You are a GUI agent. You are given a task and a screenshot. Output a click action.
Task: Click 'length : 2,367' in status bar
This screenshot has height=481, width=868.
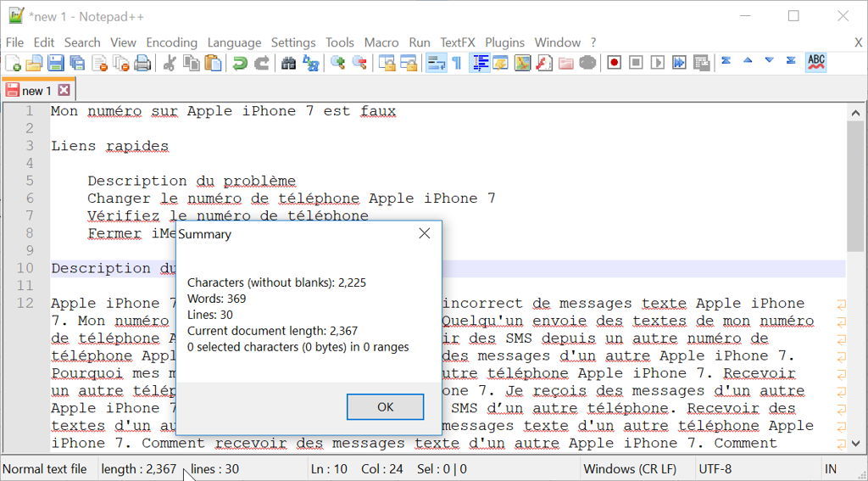click(x=139, y=469)
